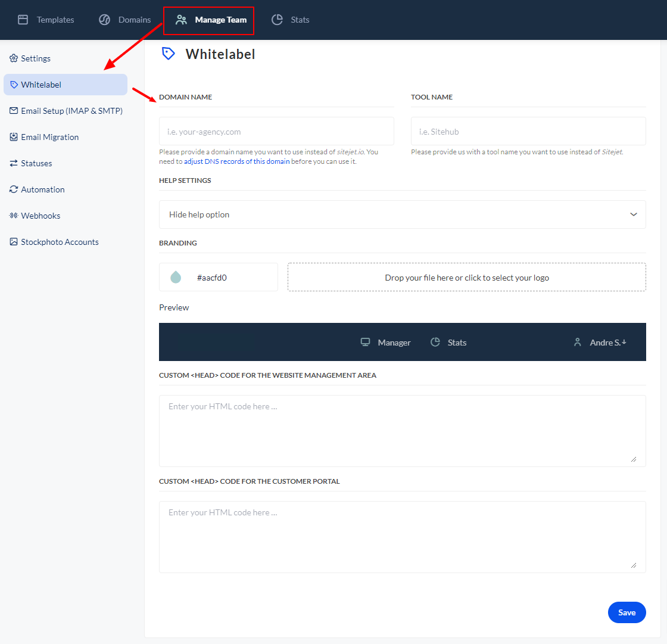Click the Webhooks signal icon

click(14, 216)
